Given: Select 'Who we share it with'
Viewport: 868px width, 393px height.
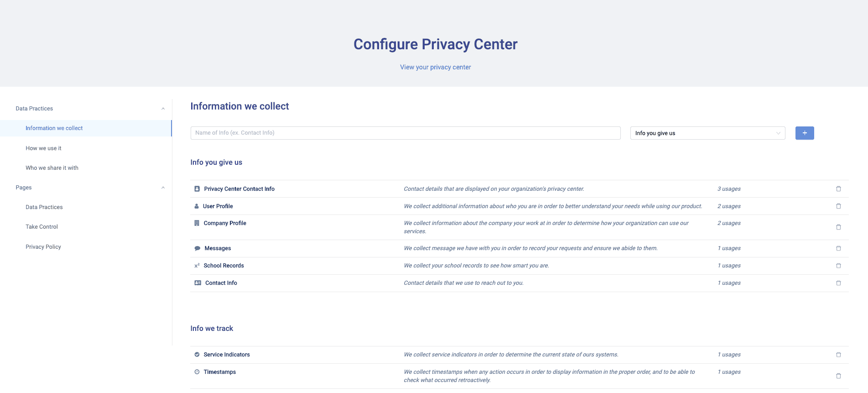Looking at the screenshot, I should pos(52,168).
